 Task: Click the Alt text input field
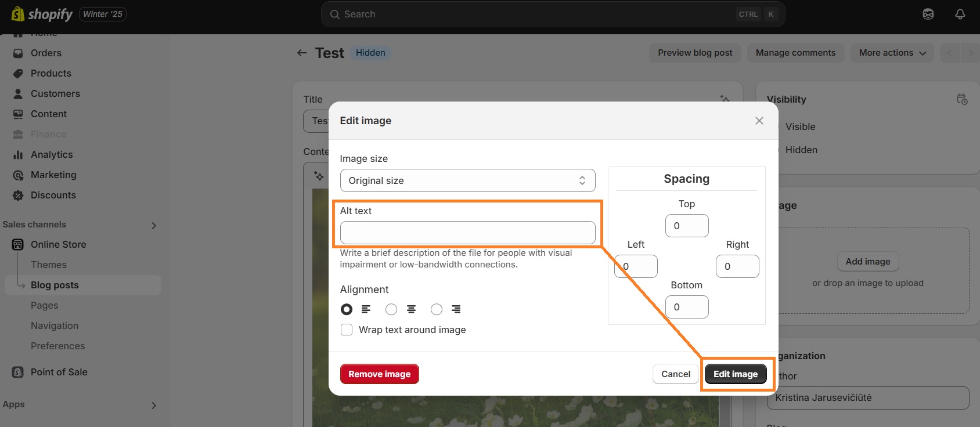(x=468, y=233)
